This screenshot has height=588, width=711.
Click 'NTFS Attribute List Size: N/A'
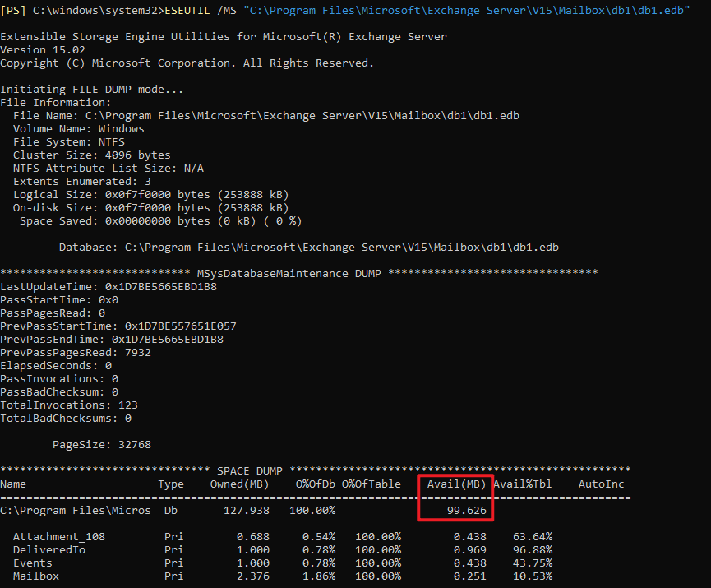coord(108,169)
